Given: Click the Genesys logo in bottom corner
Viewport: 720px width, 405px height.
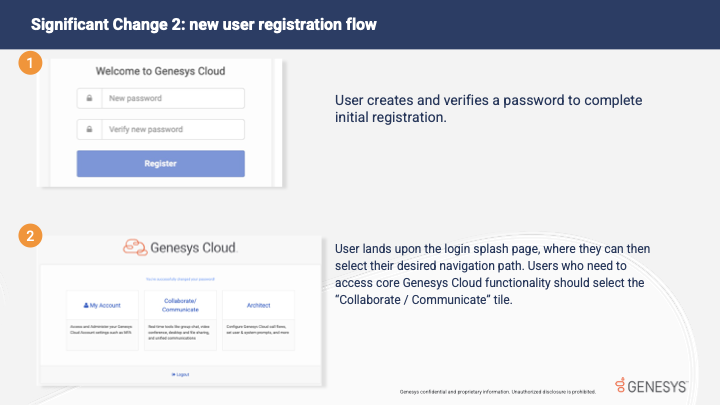Looking at the screenshot, I should [x=651, y=386].
